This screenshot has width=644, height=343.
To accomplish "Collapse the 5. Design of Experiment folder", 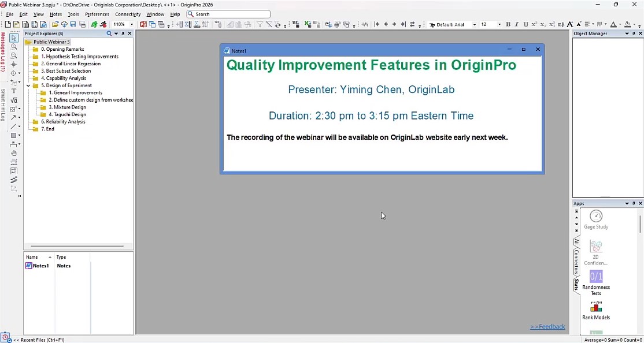I will point(28,85).
